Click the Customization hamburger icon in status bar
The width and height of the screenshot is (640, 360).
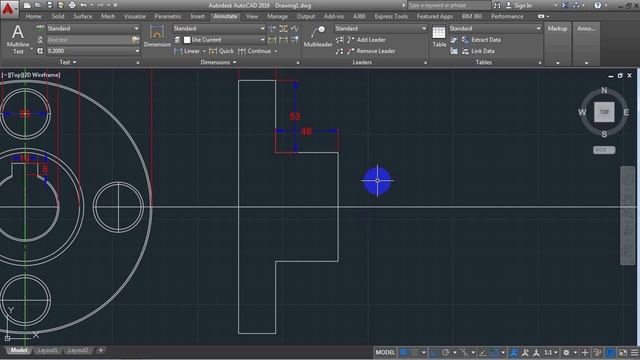[x=634, y=352]
